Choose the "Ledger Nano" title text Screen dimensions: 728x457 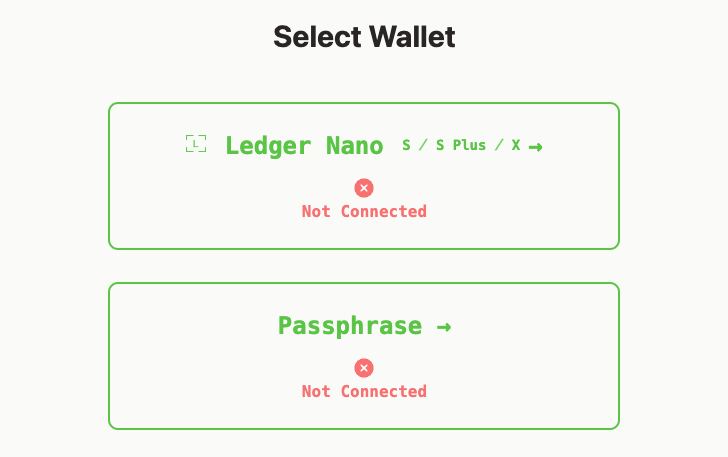coord(304,146)
